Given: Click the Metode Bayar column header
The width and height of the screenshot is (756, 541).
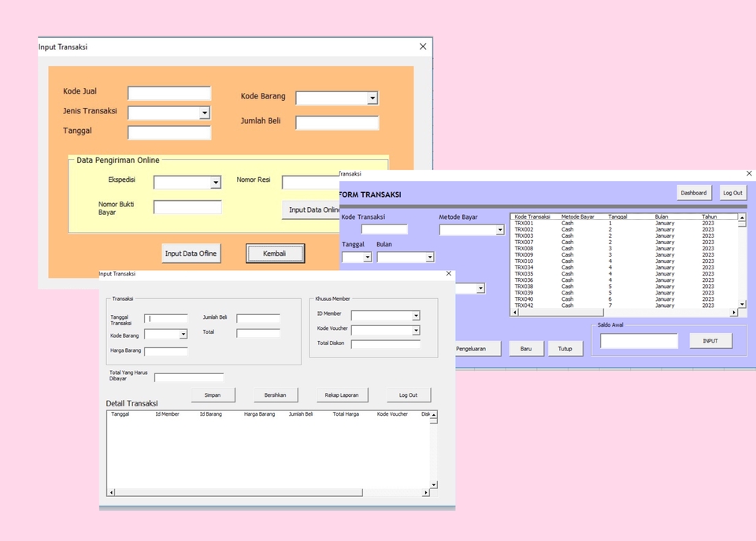Looking at the screenshot, I should 577,217.
